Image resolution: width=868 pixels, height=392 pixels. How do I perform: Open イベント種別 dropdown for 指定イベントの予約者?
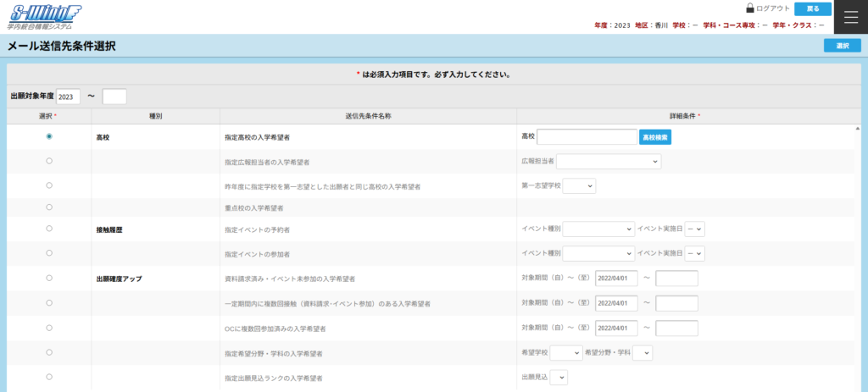(598, 229)
